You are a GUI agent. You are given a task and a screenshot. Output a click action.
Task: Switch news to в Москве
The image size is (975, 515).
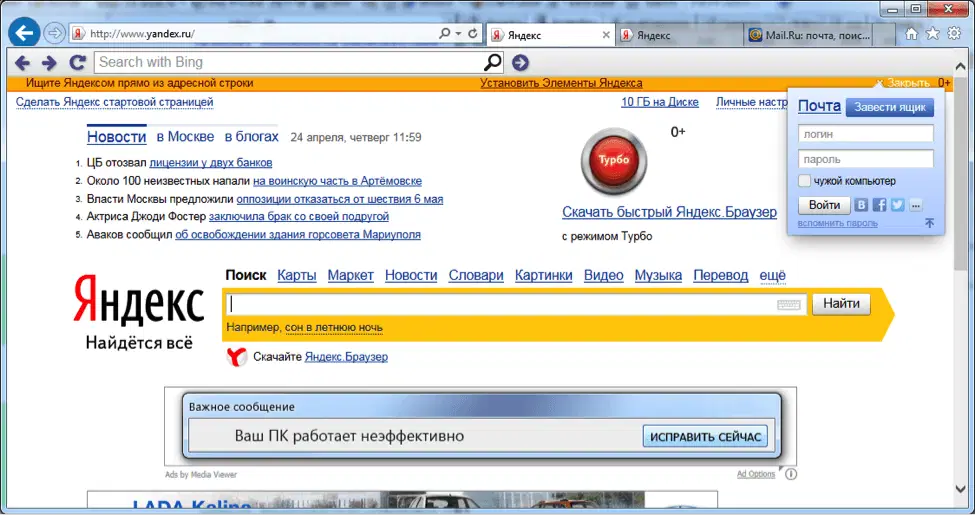tap(185, 136)
